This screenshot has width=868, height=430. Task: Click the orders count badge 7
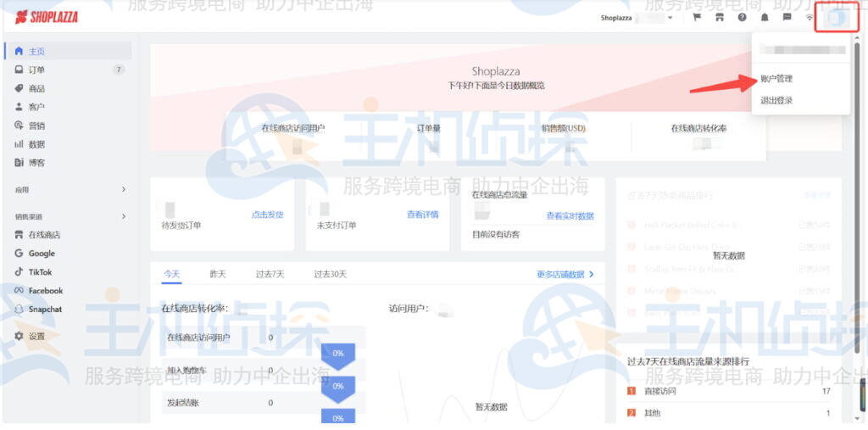(x=119, y=70)
